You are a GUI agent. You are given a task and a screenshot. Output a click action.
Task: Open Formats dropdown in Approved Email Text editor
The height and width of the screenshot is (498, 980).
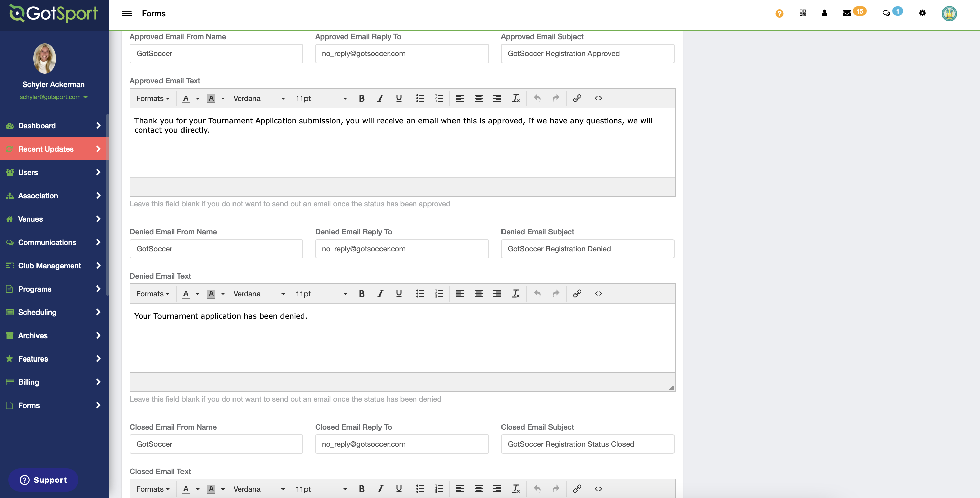point(152,99)
